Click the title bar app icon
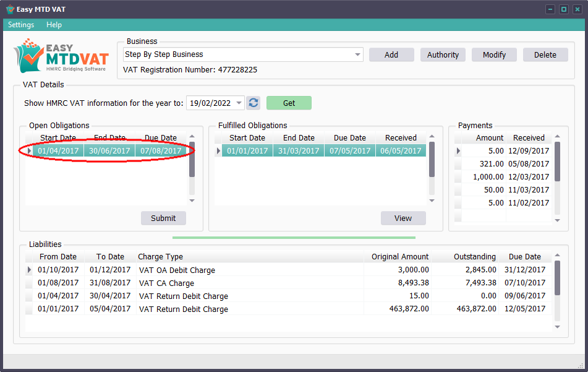This screenshot has height=372, width=588. [x=10, y=9]
